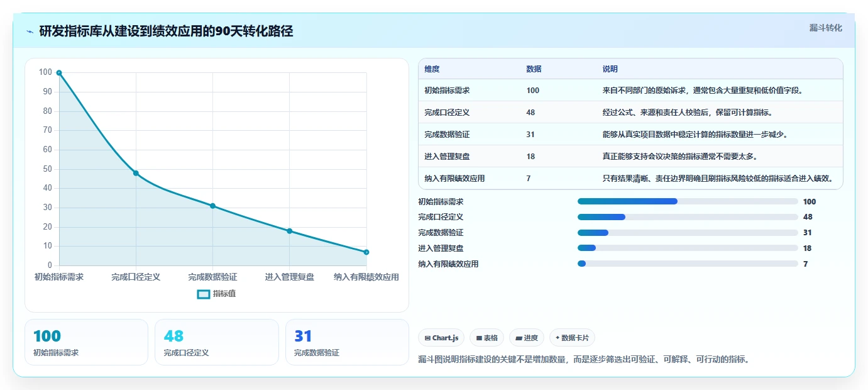Click the table value 48
The width and height of the screenshot is (868, 390).
[x=531, y=113]
